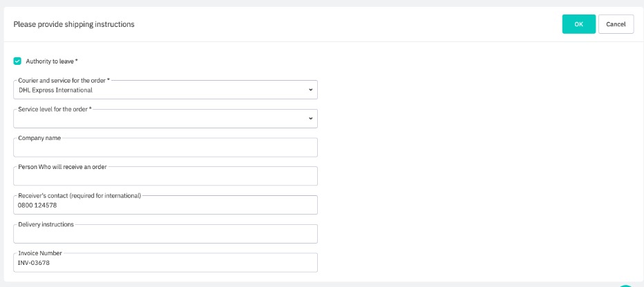Click into the Delivery instructions field

tap(166, 234)
